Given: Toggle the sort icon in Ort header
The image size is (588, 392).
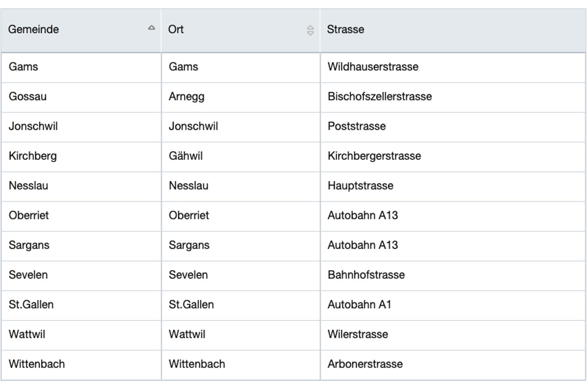Looking at the screenshot, I should coord(310,30).
